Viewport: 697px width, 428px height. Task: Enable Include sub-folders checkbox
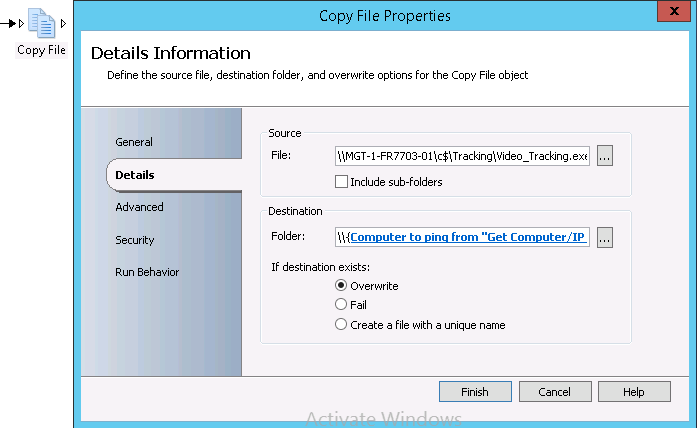341,182
